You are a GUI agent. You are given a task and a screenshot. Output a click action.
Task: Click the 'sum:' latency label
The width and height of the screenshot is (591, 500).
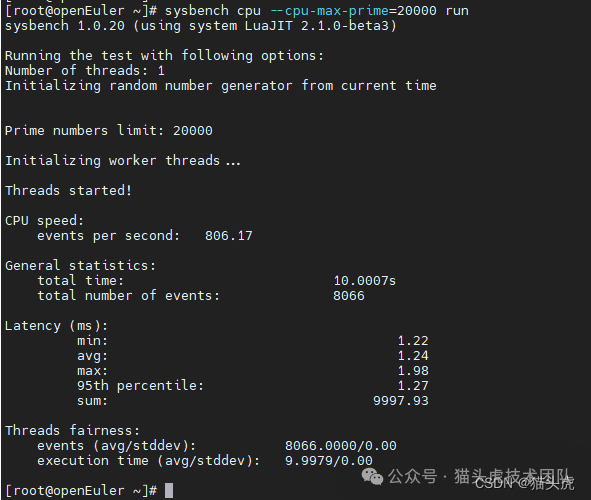(93, 401)
